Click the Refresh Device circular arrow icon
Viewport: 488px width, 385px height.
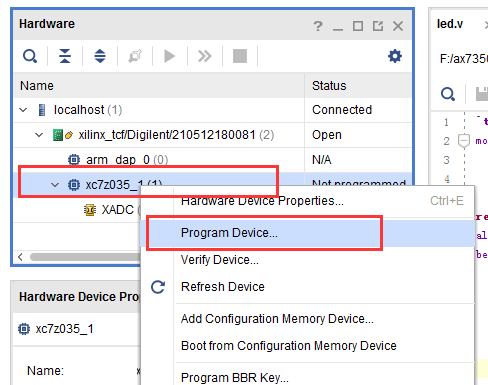click(x=158, y=287)
